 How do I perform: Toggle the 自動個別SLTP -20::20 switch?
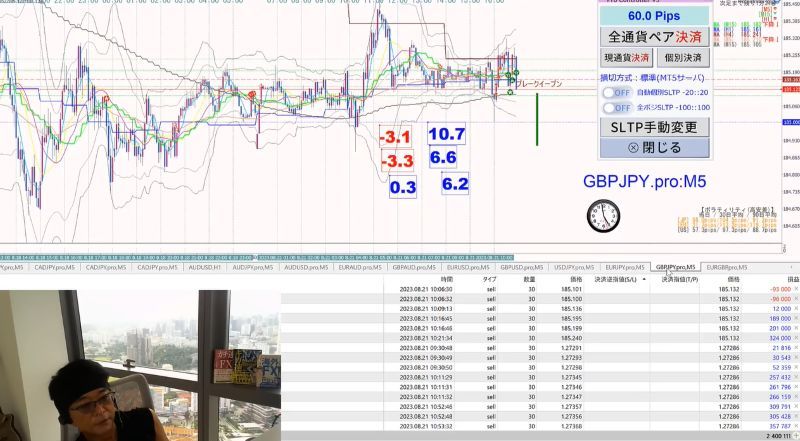(616, 92)
